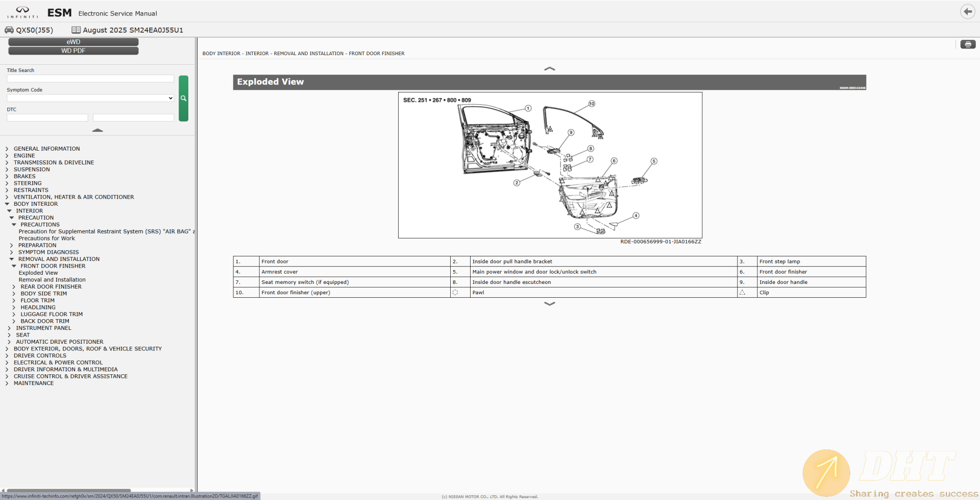Screen dimensions: 980x500
Task: Click the down chevron below parts table
Action: (x=549, y=303)
